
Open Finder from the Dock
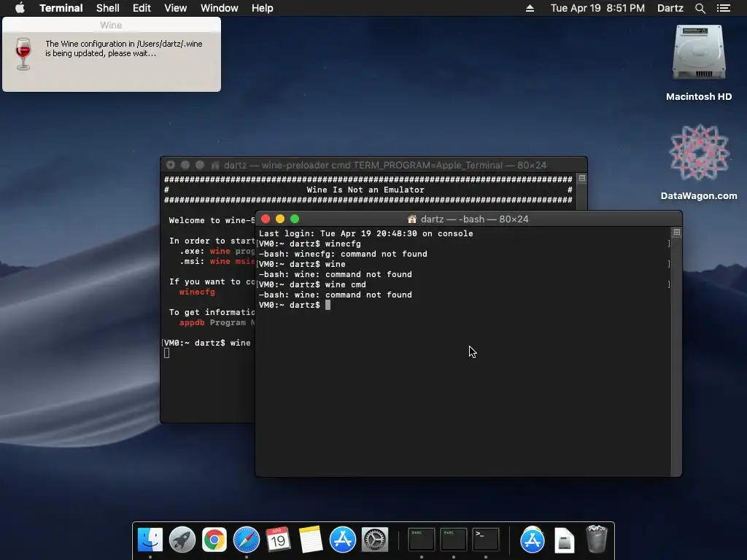click(150, 540)
